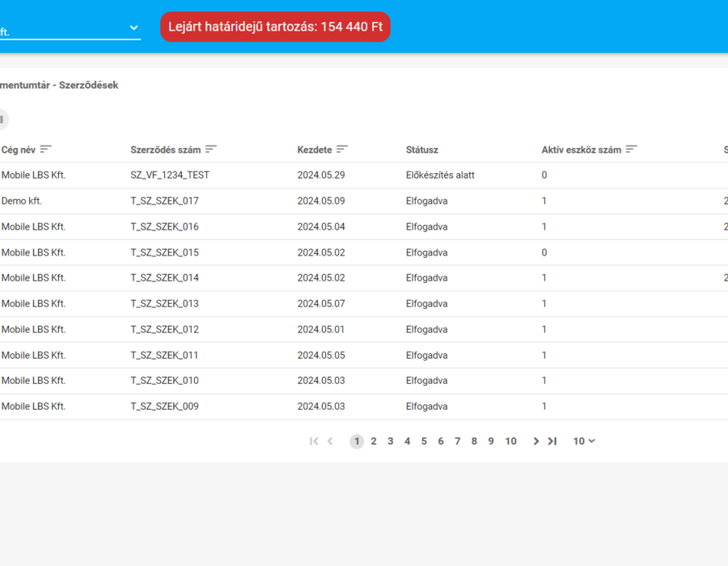Image resolution: width=728 pixels, height=566 pixels.
Task: Go to page 6
Action: click(441, 441)
